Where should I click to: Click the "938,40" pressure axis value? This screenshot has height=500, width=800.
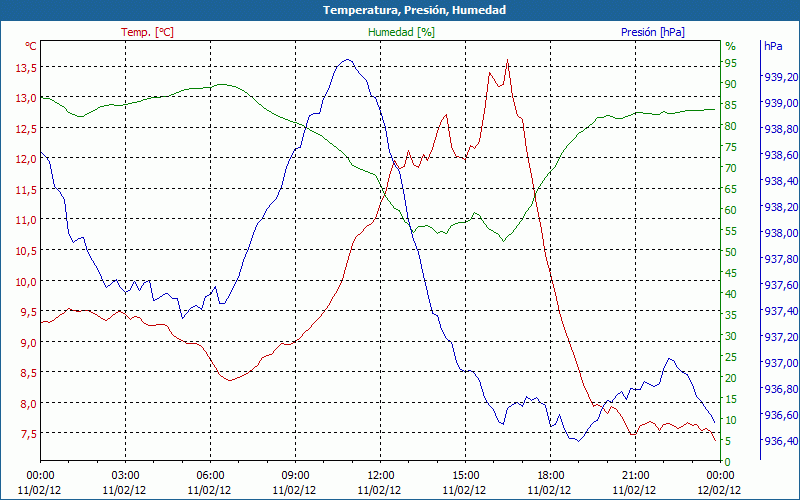[x=781, y=181]
